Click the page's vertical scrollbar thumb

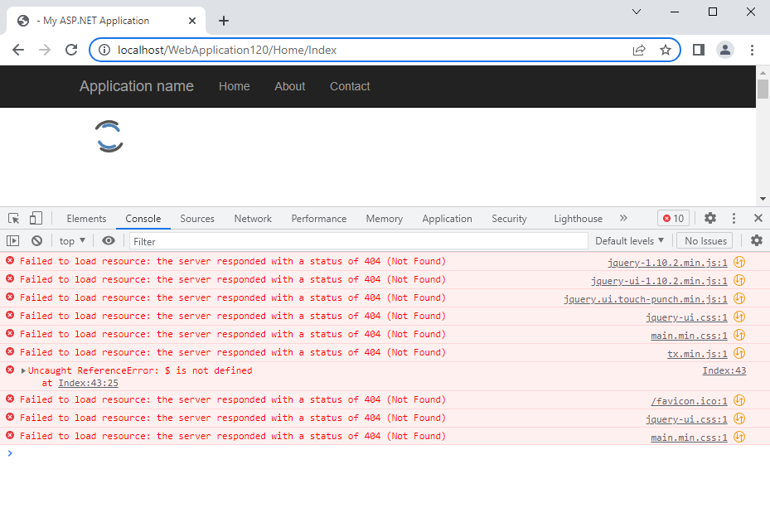tap(763, 89)
